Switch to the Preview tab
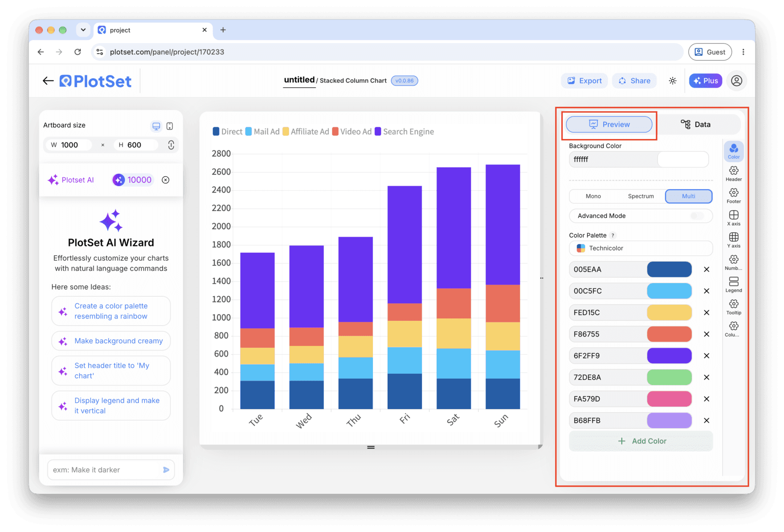The height and width of the screenshot is (532, 784). point(609,124)
